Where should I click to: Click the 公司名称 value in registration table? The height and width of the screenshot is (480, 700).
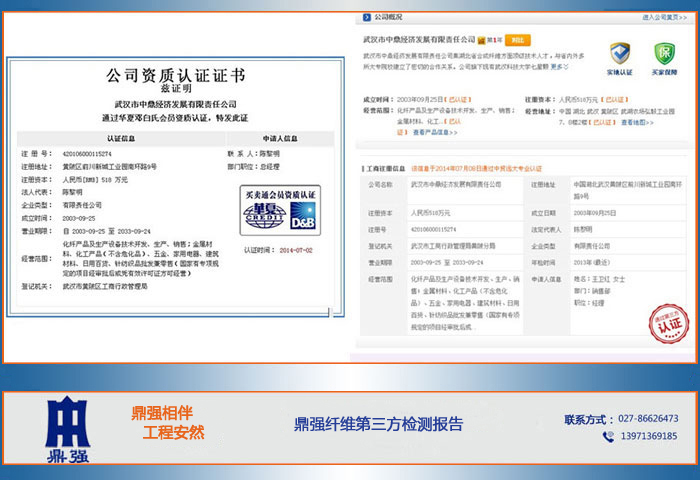click(x=456, y=184)
